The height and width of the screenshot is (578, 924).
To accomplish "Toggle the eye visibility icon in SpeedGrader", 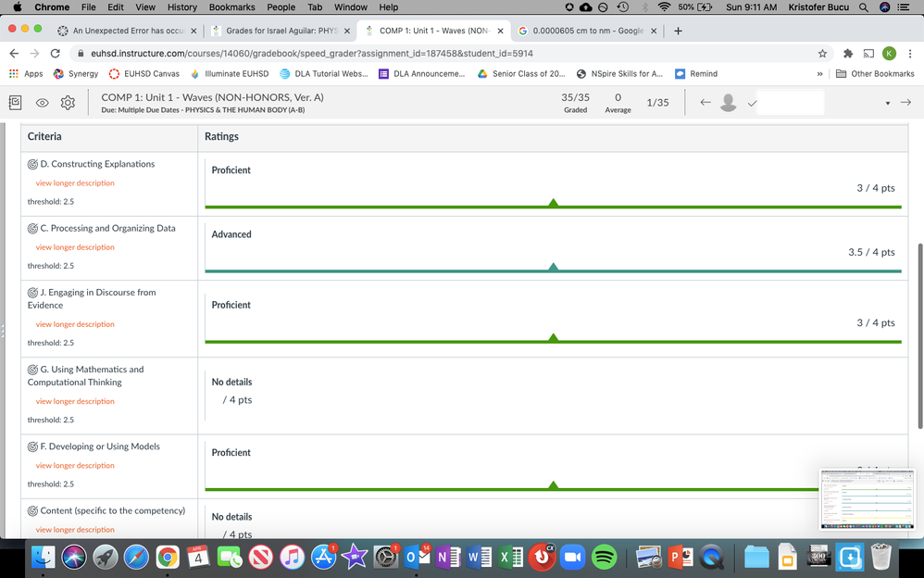I will point(43,103).
